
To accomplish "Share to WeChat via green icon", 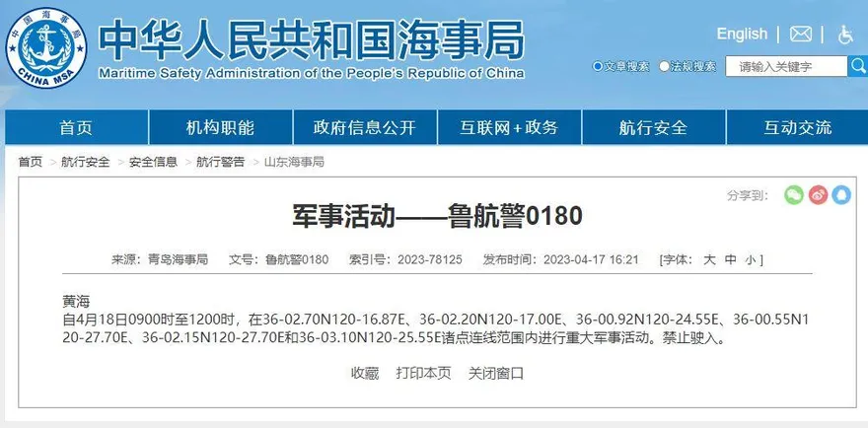I will pyautogui.click(x=794, y=195).
